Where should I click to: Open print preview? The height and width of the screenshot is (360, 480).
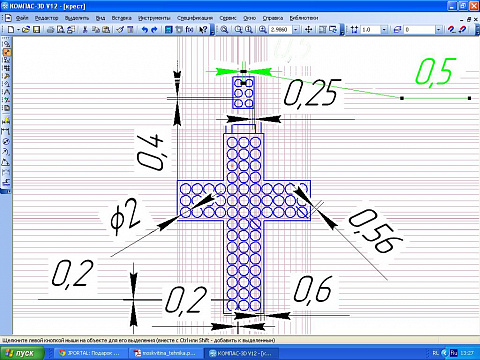pos(60,30)
